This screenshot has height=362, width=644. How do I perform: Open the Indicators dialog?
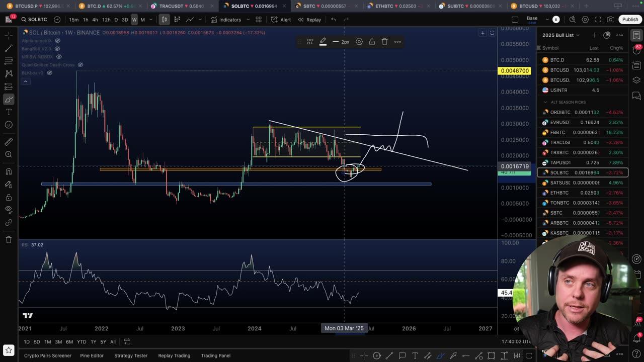coord(226,20)
